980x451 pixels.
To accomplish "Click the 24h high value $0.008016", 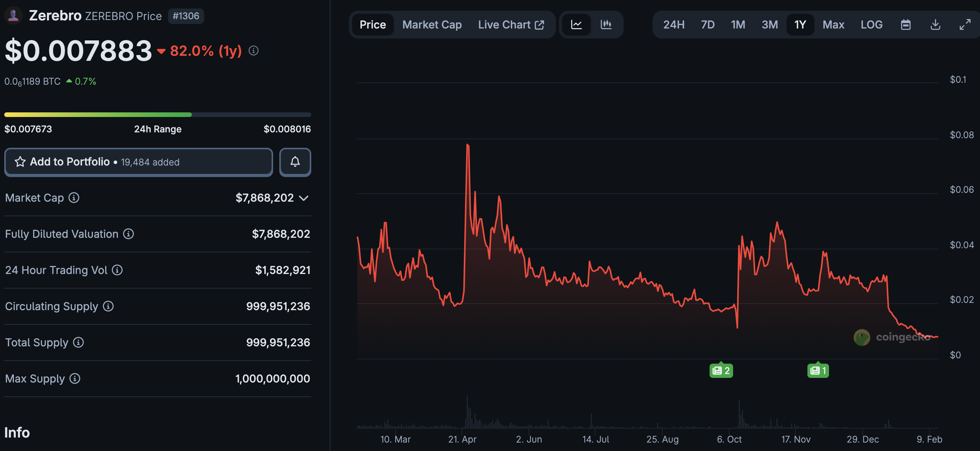I will [287, 129].
